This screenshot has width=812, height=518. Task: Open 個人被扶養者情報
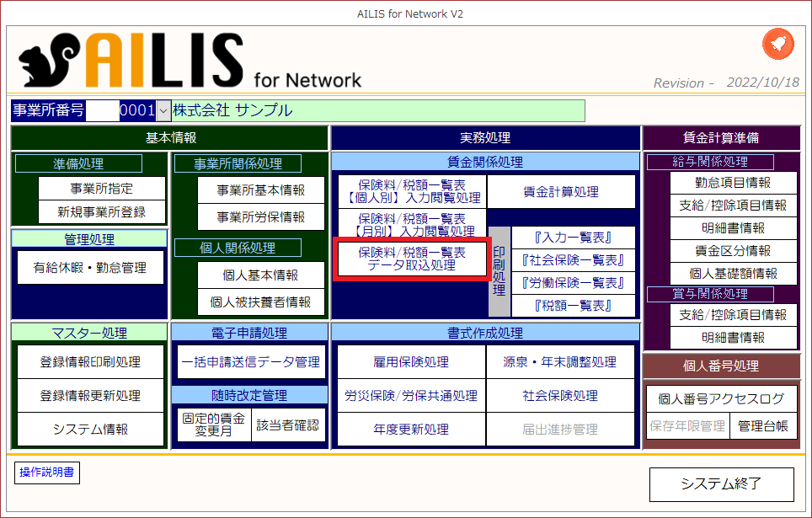coord(249,302)
